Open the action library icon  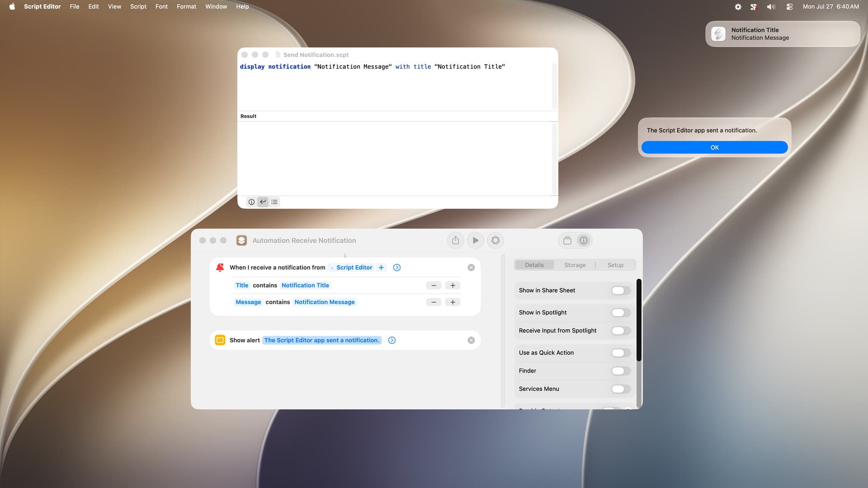[567, 240]
